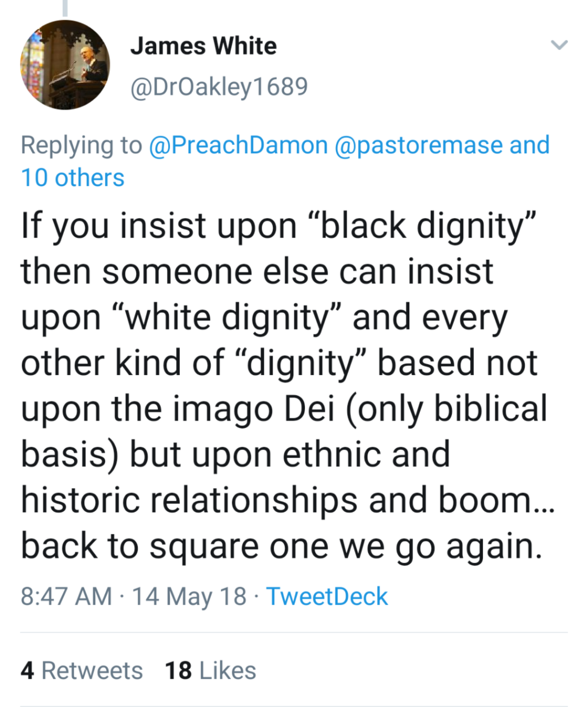Expand the tweet options chevron

point(559,45)
